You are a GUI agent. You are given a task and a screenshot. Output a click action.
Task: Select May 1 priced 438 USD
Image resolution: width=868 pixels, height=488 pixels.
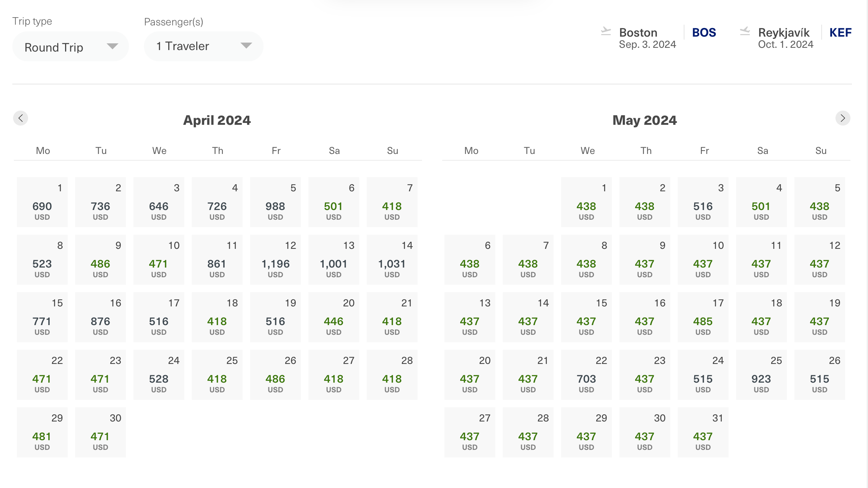click(586, 202)
